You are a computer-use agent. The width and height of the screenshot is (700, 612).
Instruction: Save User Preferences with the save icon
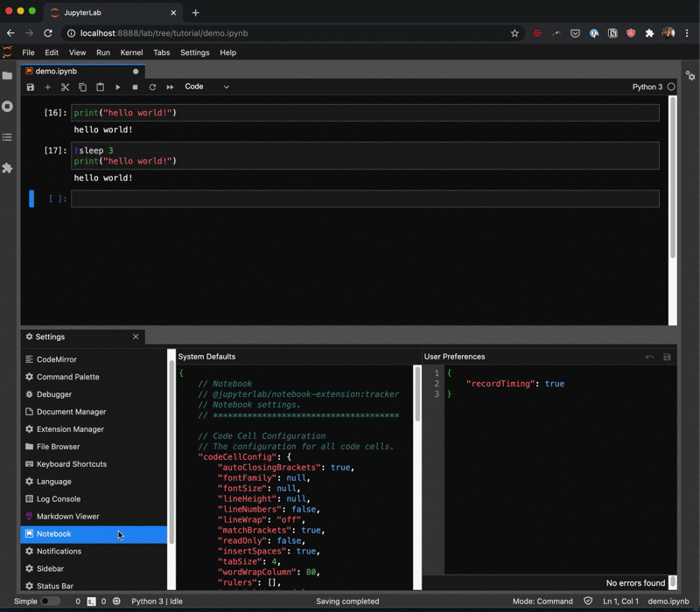coord(668,357)
